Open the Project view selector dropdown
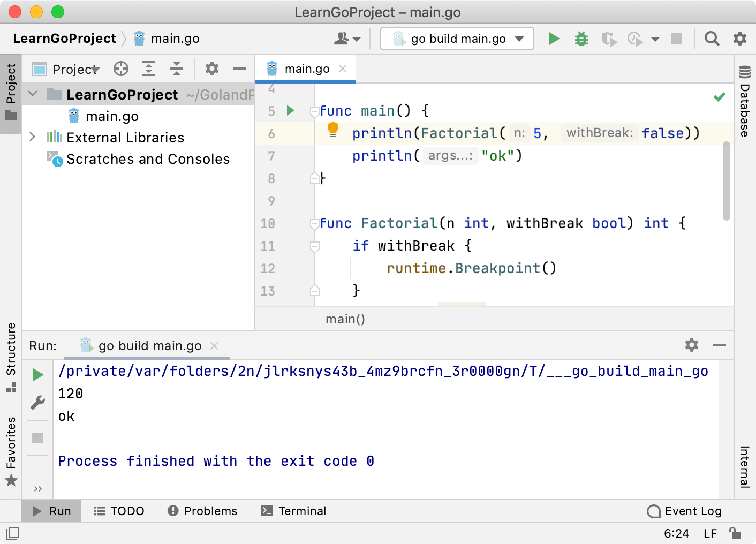The height and width of the screenshot is (544, 756). pyautogui.click(x=66, y=69)
